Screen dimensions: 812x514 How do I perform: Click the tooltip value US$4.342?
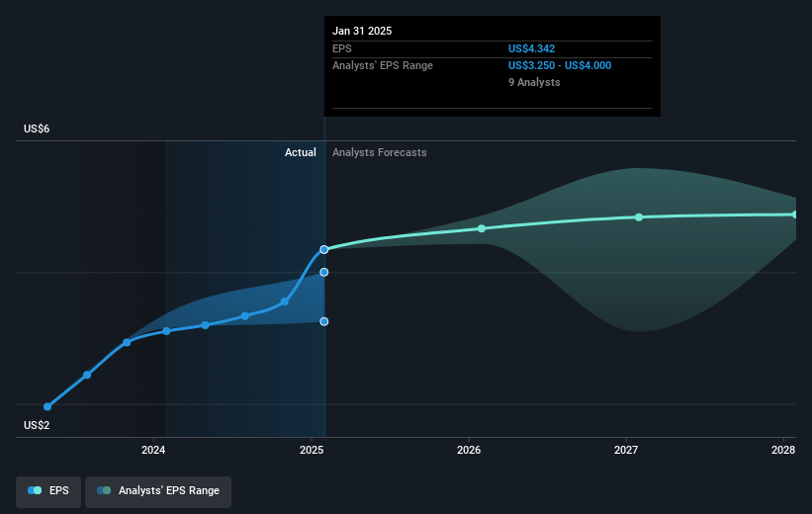click(531, 48)
